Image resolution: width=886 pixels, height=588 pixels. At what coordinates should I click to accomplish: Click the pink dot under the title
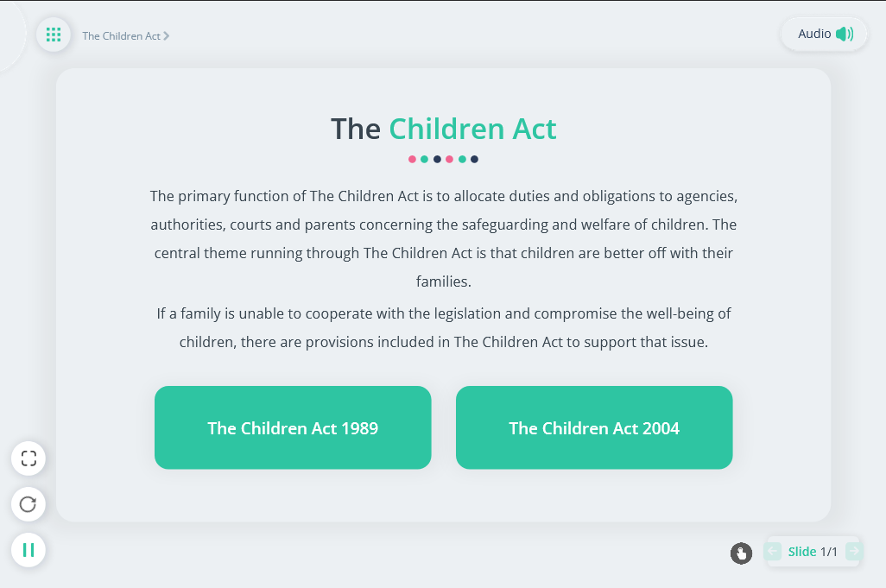tap(412, 159)
